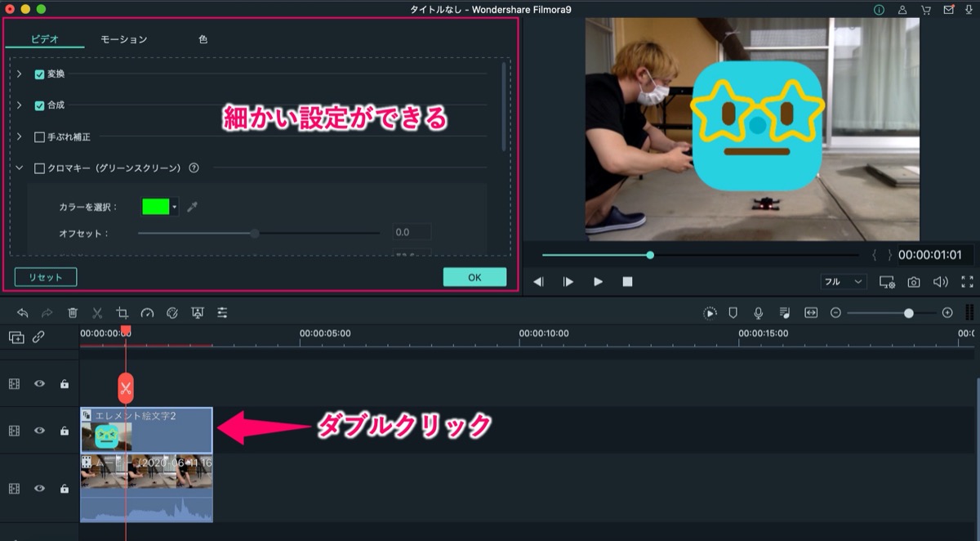Click the undo arrow icon
980x541 pixels.
point(22,313)
